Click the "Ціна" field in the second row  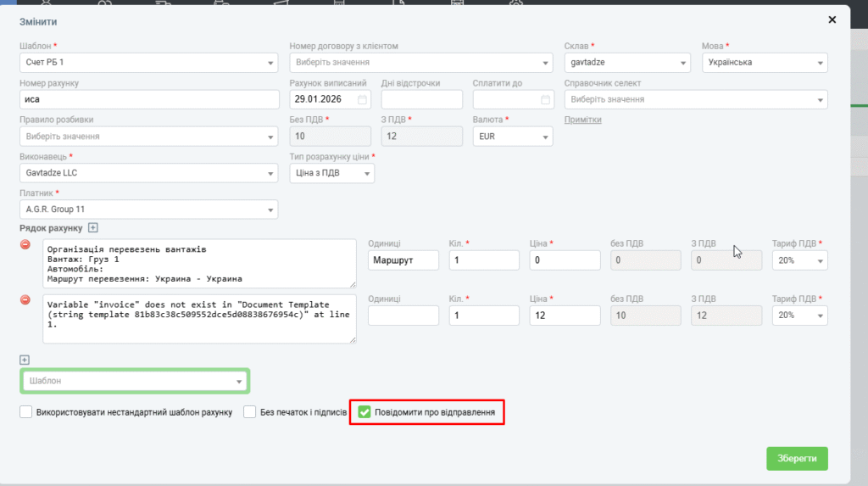(566, 316)
